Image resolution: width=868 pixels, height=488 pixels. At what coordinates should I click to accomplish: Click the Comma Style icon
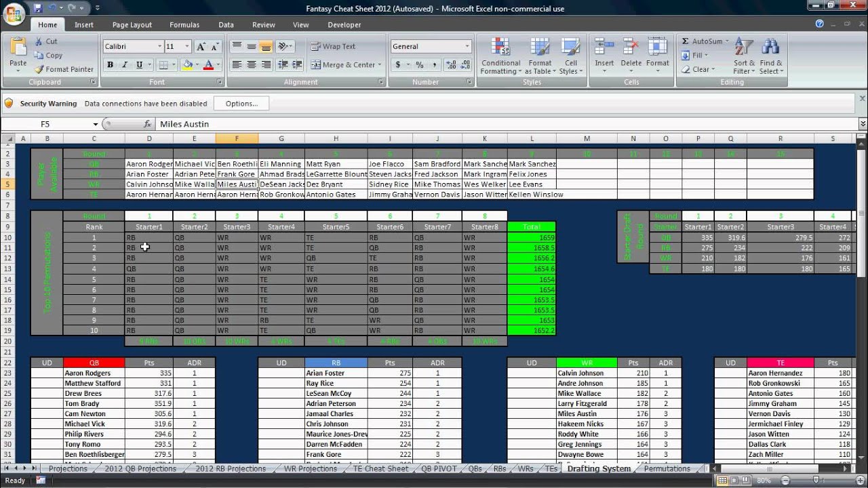click(434, 65)
